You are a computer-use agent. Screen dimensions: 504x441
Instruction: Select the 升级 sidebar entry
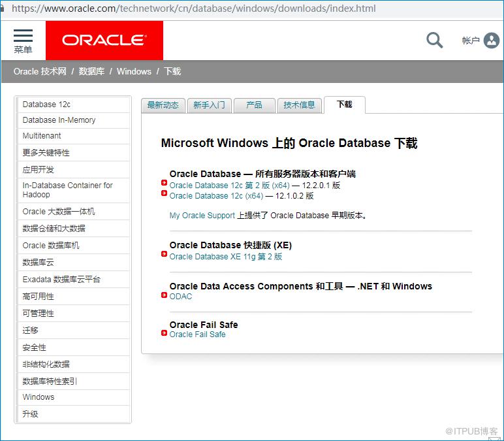pyautogui.click(x=74, y=414)
